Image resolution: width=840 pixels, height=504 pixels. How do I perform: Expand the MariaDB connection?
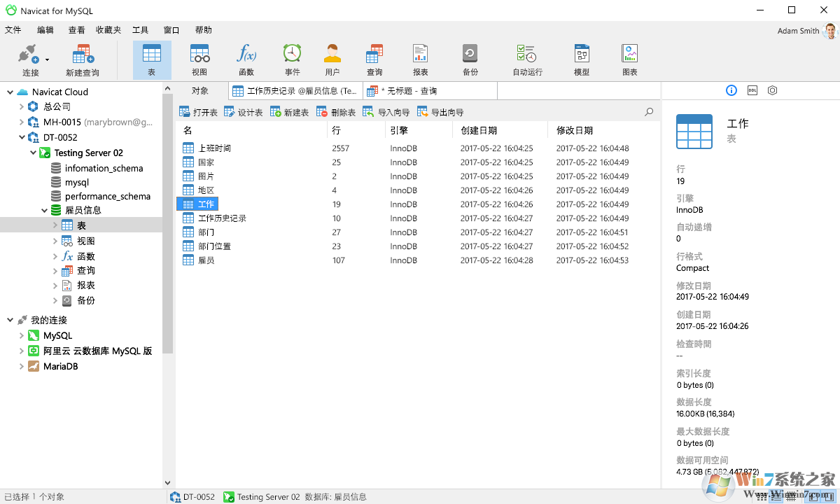click(x=22, y=365)
